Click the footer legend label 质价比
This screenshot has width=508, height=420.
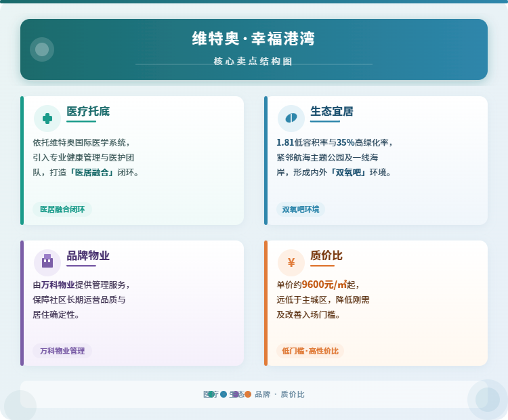coord(293,394)
